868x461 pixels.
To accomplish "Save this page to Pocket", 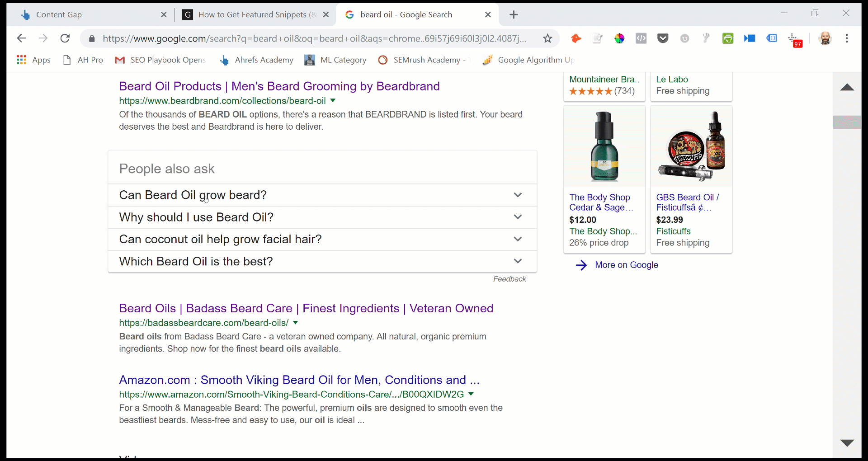I will [663, 38].
